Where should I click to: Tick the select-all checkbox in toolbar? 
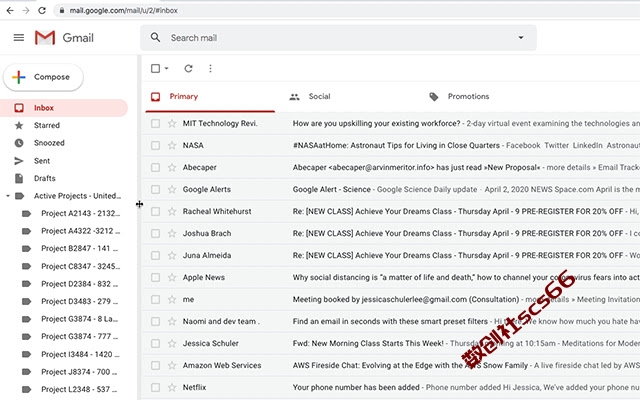[x=156, y=69]
